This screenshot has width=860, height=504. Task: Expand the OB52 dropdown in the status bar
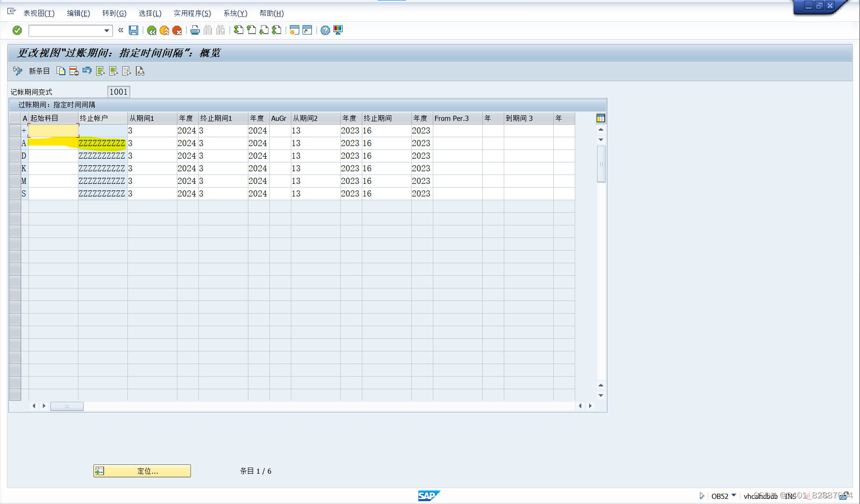point(733,496)
